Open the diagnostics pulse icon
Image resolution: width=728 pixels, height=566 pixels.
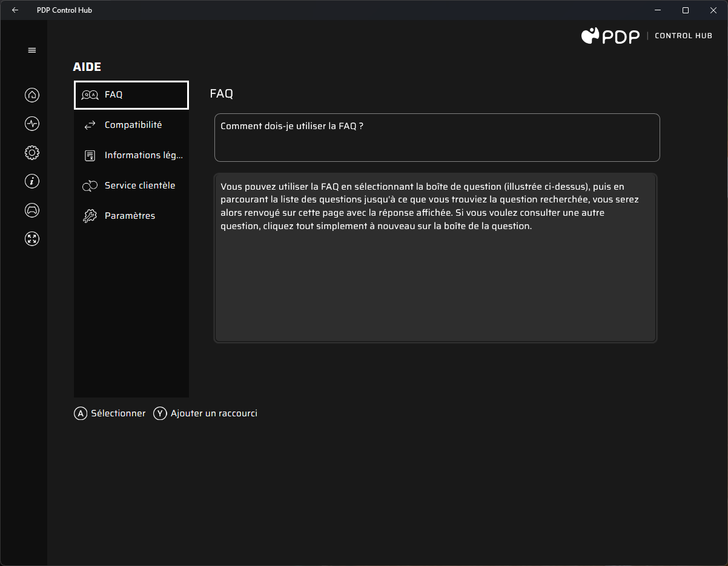tap(32, 124)
